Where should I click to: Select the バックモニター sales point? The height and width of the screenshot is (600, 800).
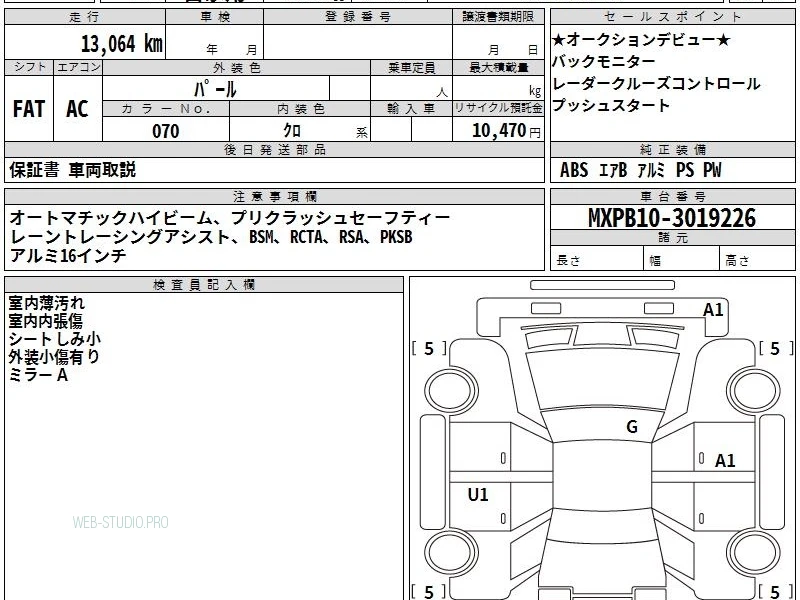(x=604, y=62)
